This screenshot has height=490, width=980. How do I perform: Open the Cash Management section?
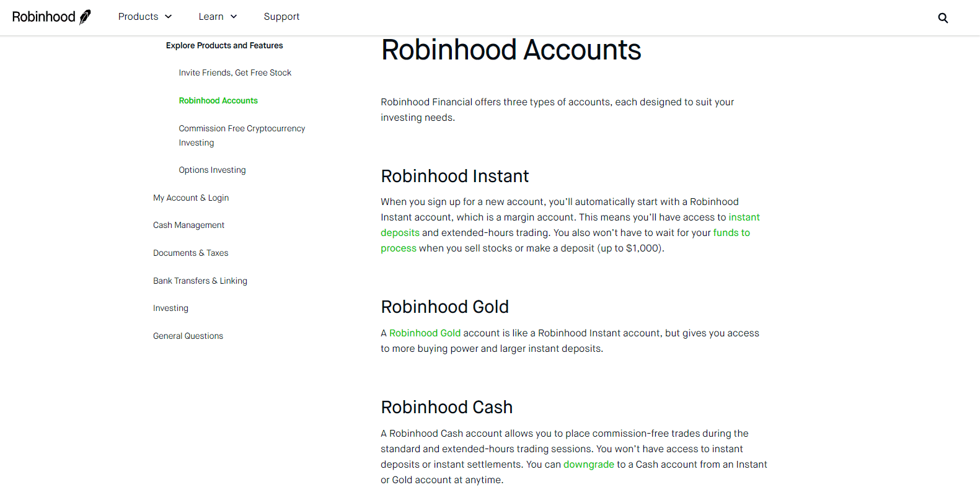tap(188, 225)
